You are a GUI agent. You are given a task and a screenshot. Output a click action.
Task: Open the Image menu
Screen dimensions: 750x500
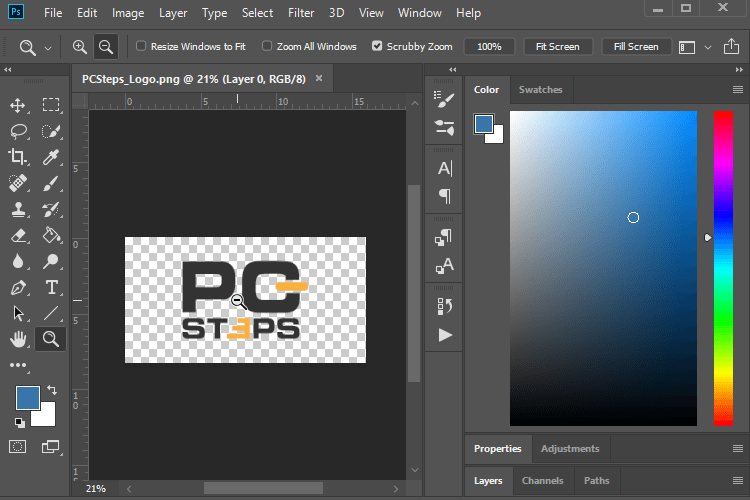coord(128,13)
